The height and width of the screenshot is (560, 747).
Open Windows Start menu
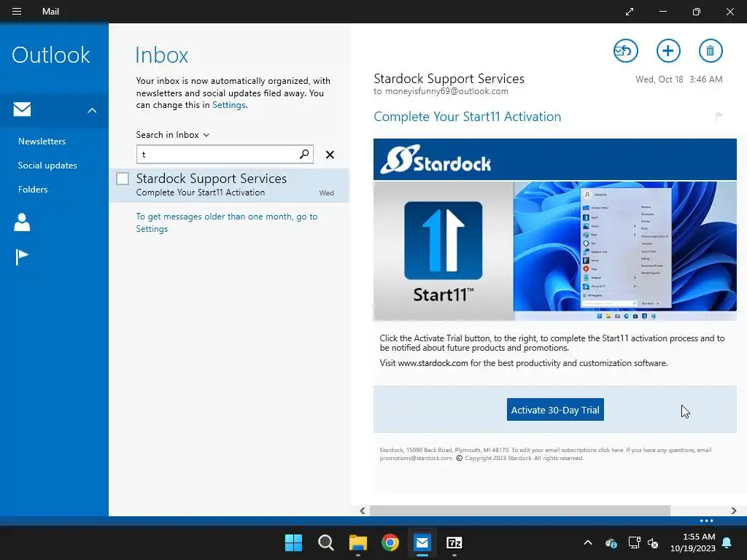[293, 542]
